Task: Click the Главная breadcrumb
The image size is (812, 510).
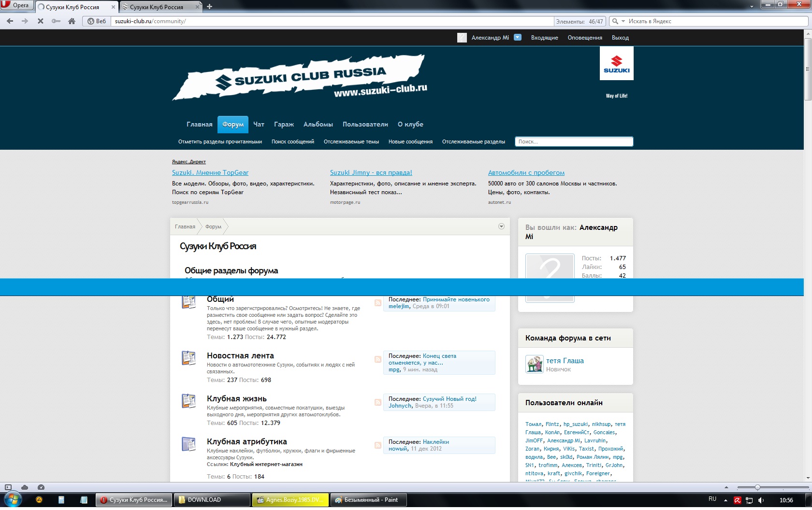Action: (185, 227)
